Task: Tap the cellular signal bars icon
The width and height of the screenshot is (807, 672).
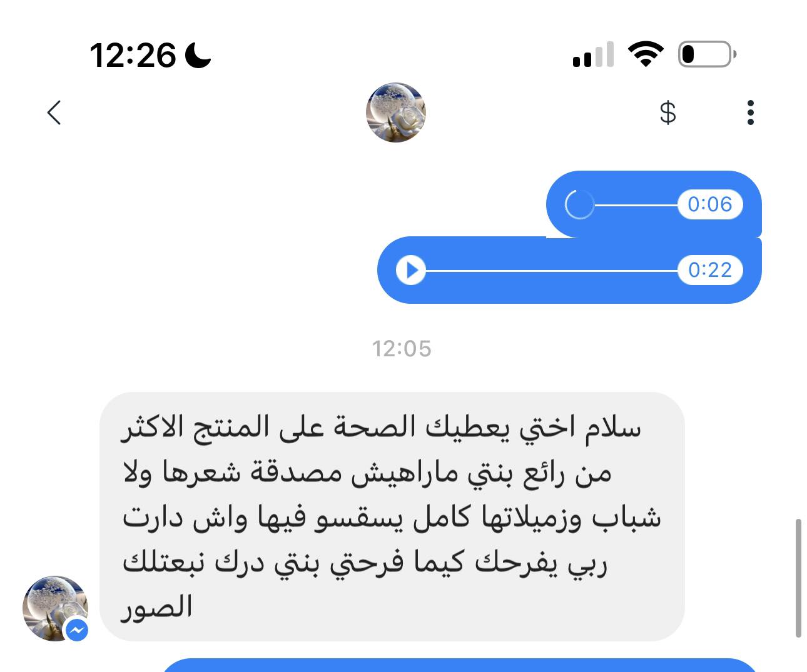Action: pyautogui.click(x=593, y=54)
